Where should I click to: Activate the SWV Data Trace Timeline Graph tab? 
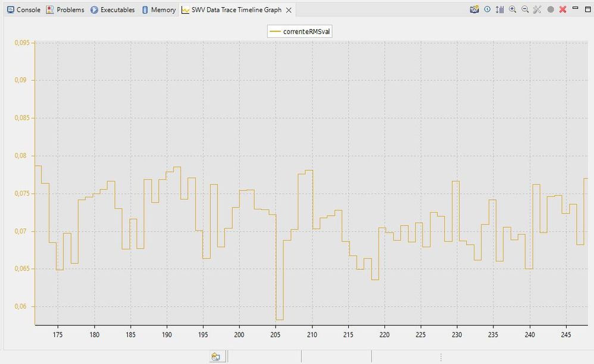click(x=232, y=10)
